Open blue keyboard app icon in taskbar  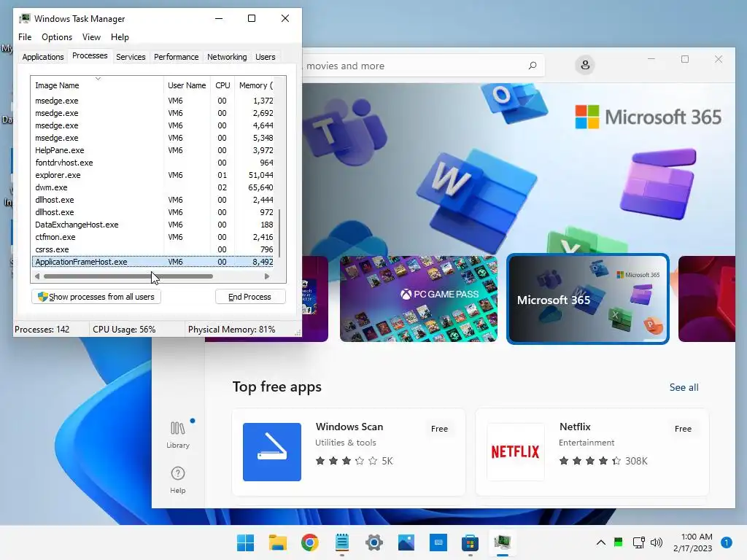(x=438, y=542)
